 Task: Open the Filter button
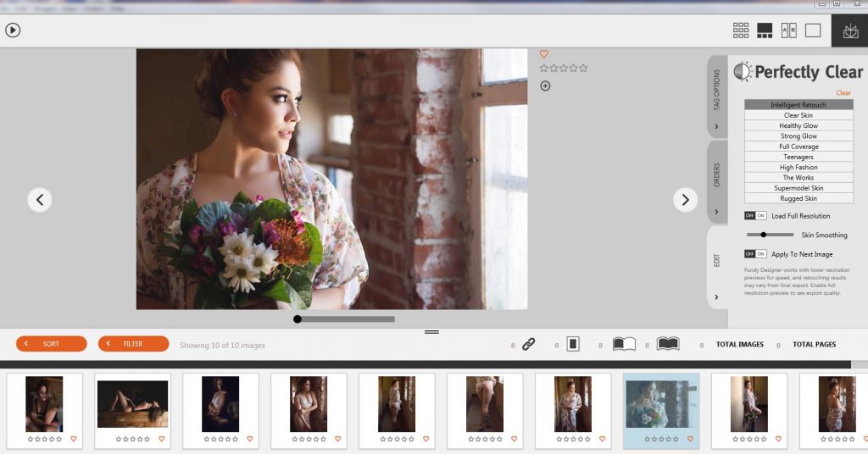point(133,343)
